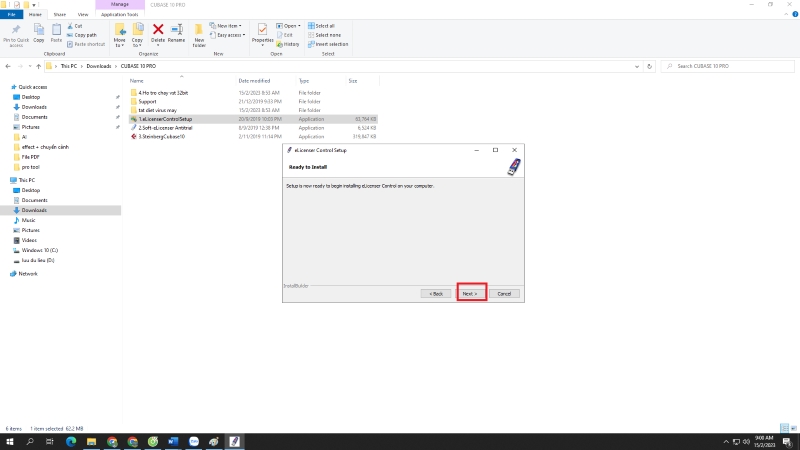Open the Application Tools tab

click(119, 14)
